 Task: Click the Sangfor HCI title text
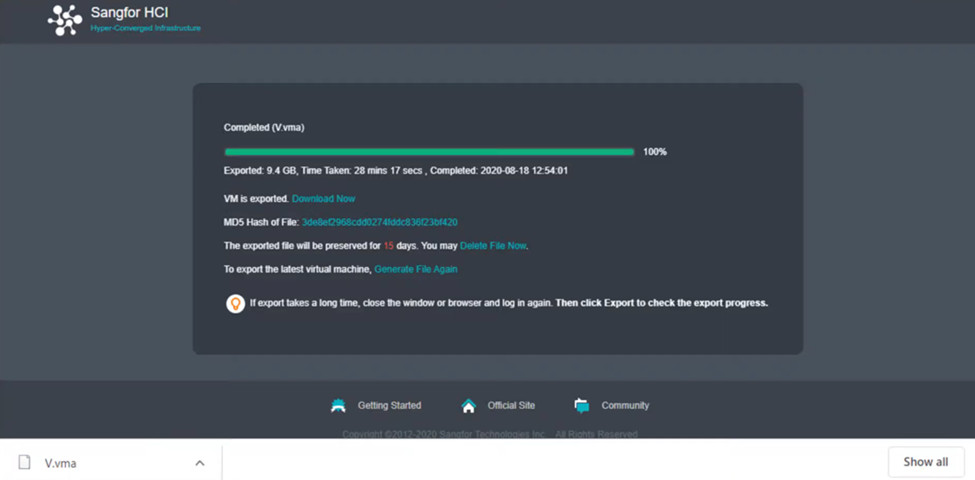(129, 12)
